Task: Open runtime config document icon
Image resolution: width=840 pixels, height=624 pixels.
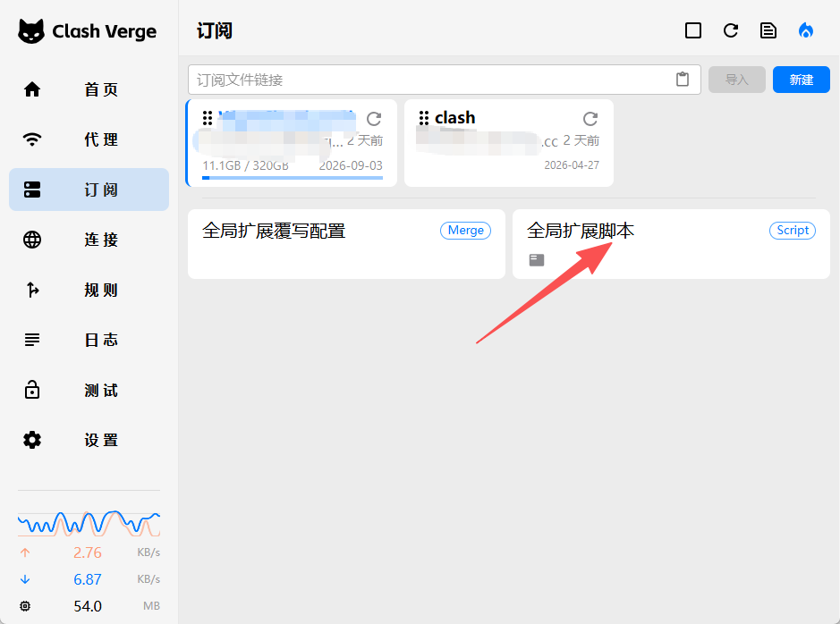Action: [768, 30]
